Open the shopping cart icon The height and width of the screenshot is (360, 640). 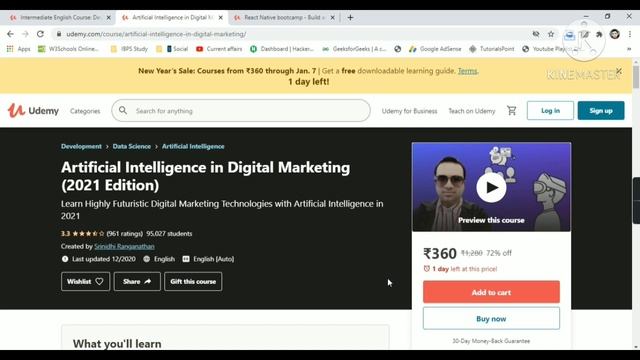tap(511, 111)
